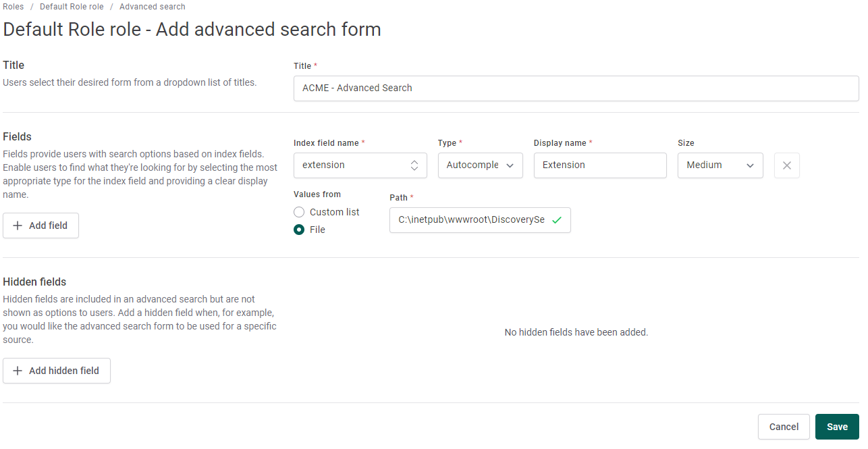Click up-down arrows icon in Index field name
The image size is (868, 449).
(x=414, y=165)
